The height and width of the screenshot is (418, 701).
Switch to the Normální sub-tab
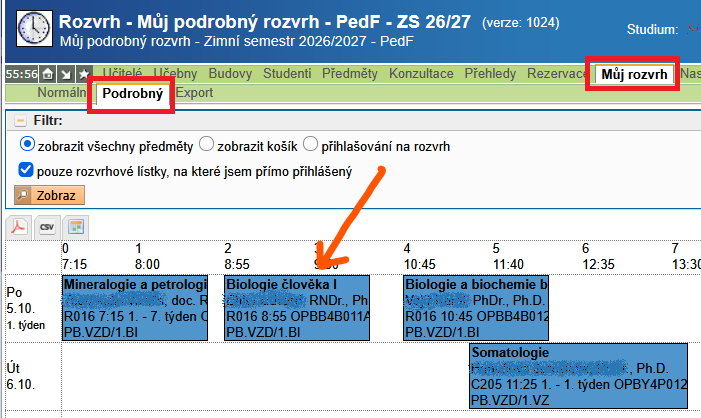coord(62,93)
